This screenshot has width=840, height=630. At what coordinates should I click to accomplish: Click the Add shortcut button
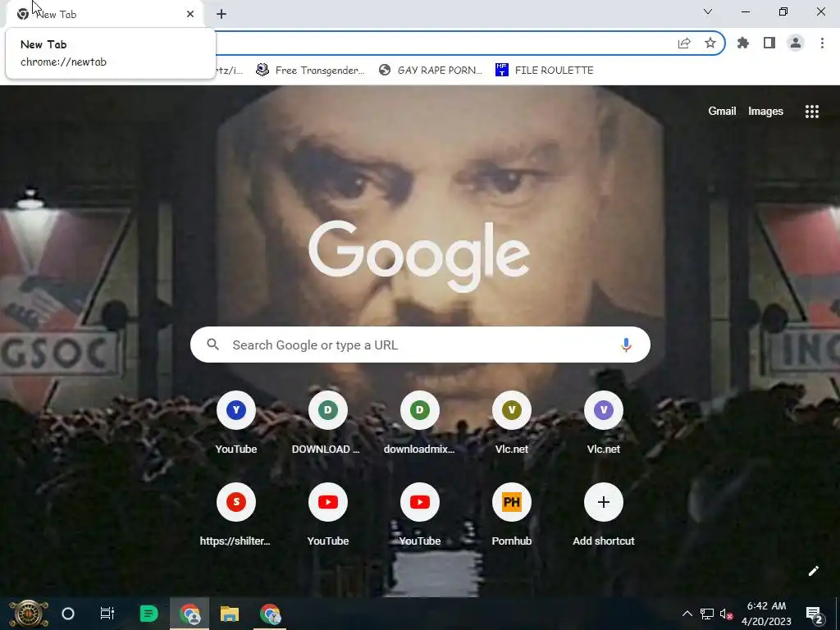coord(603,515)
